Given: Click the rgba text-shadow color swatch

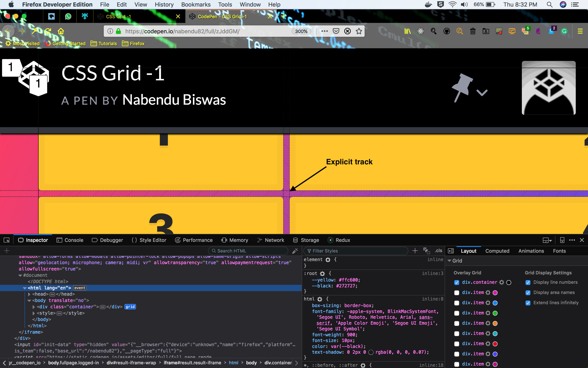Looking at the screenshot, I should (371, 352).
